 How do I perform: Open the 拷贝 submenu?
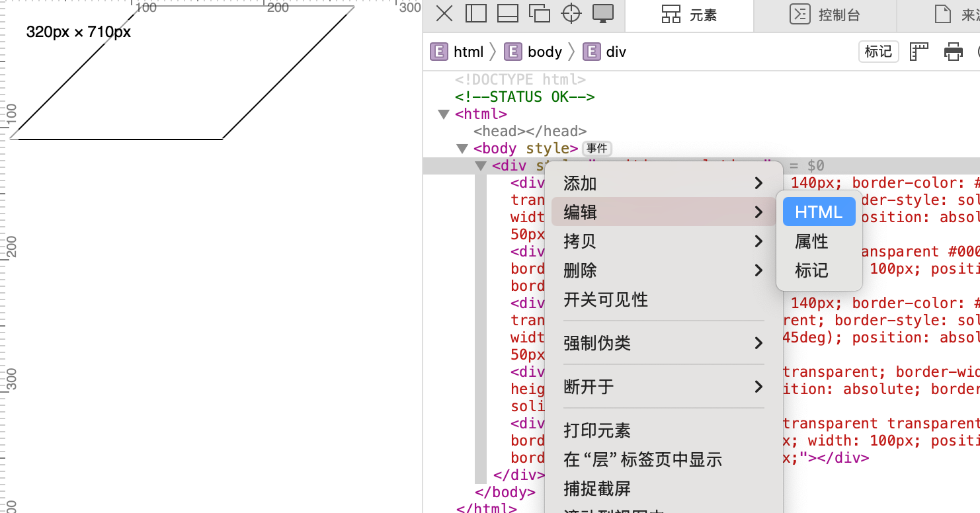(663, 241)
